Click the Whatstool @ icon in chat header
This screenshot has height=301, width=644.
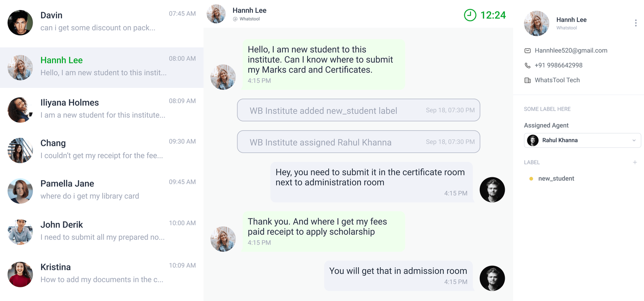coord(235,19)
